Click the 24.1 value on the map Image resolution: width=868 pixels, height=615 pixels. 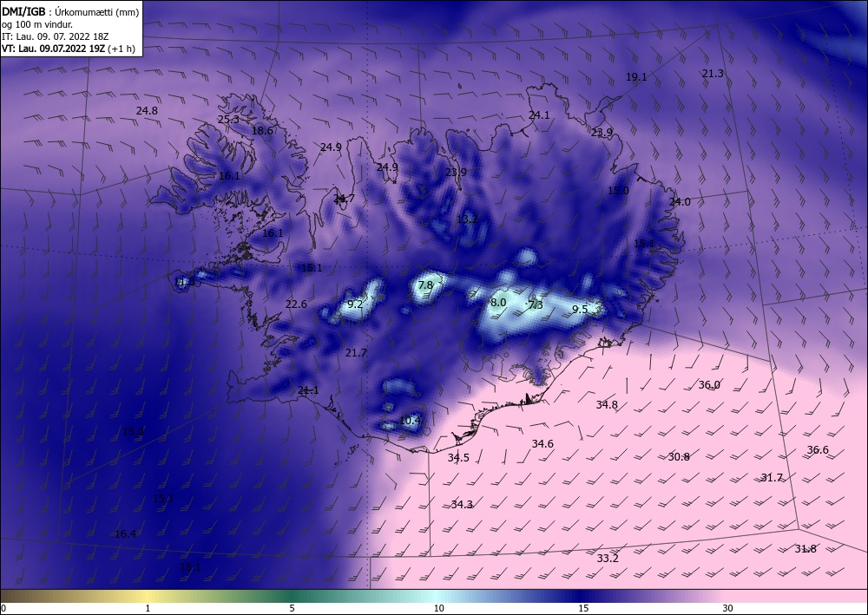[x=539, y=115]
